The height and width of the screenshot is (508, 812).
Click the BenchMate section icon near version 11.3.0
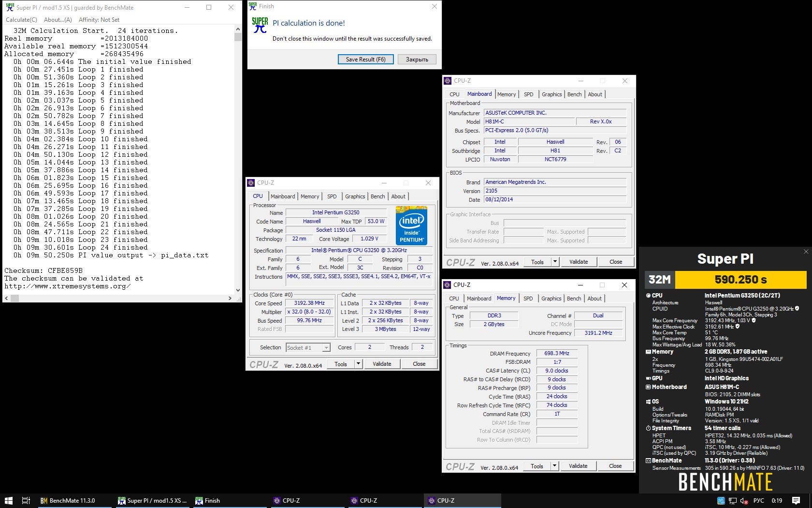click(x=648, y=461)
